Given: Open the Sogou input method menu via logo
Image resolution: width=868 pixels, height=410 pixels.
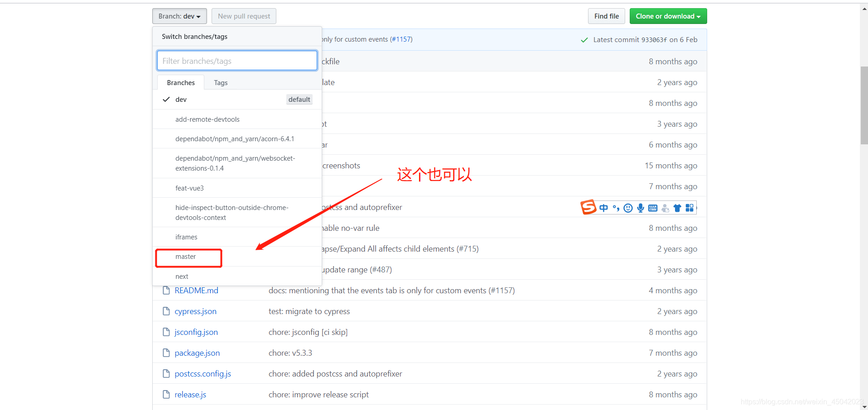Looking at the screenshot, I should click(588, 207).
